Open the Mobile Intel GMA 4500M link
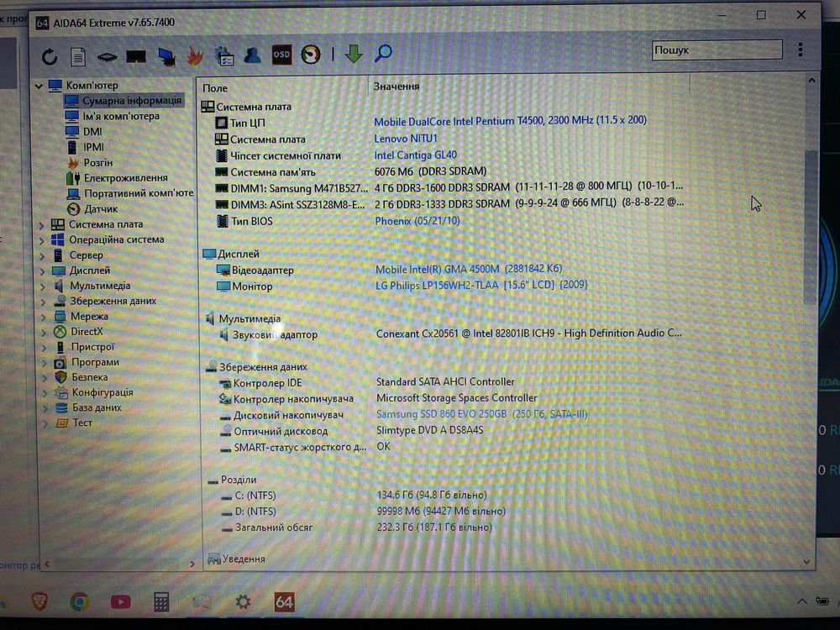The width and height of the screenshot is (840, 630). click(469, 269)
